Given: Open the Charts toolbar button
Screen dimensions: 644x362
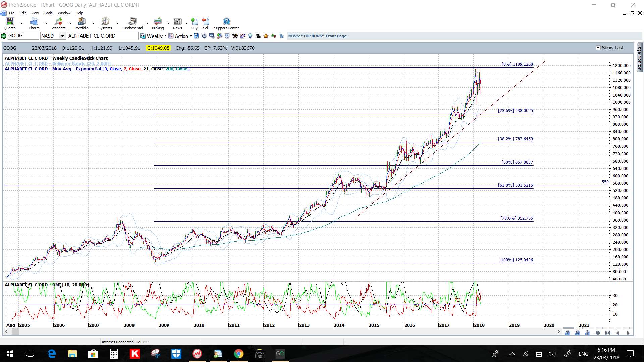Looking at the screenshot, I should point(34,24).
